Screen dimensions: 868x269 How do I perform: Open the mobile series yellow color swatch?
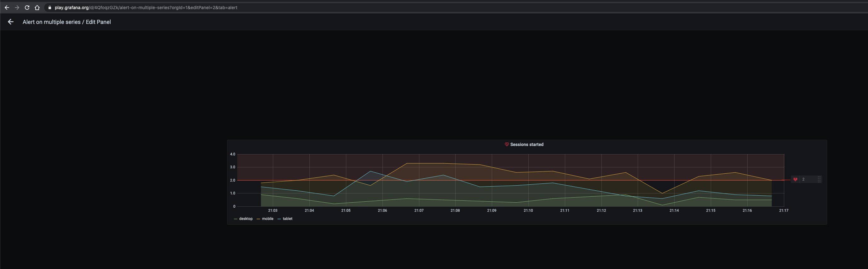pyautogui.click(x=258, y=219)
